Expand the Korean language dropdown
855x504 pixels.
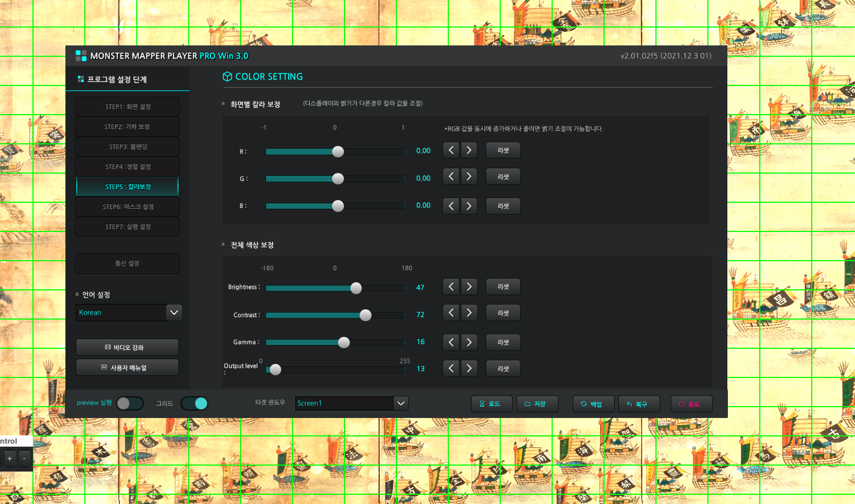pyautogui.click(x=174, y=313)
